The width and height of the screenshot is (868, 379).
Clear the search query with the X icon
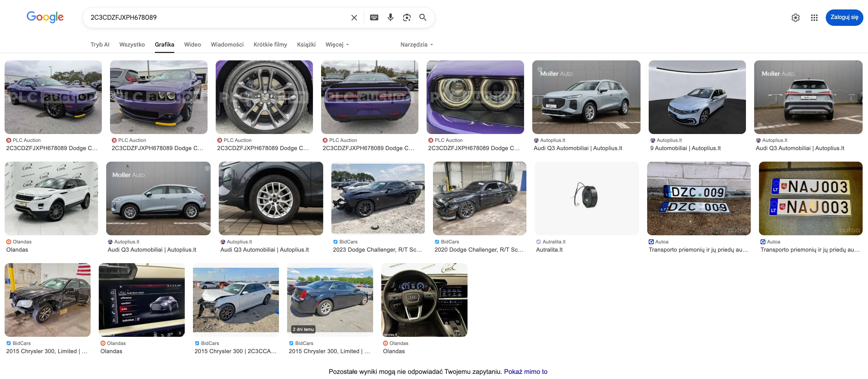354,18
